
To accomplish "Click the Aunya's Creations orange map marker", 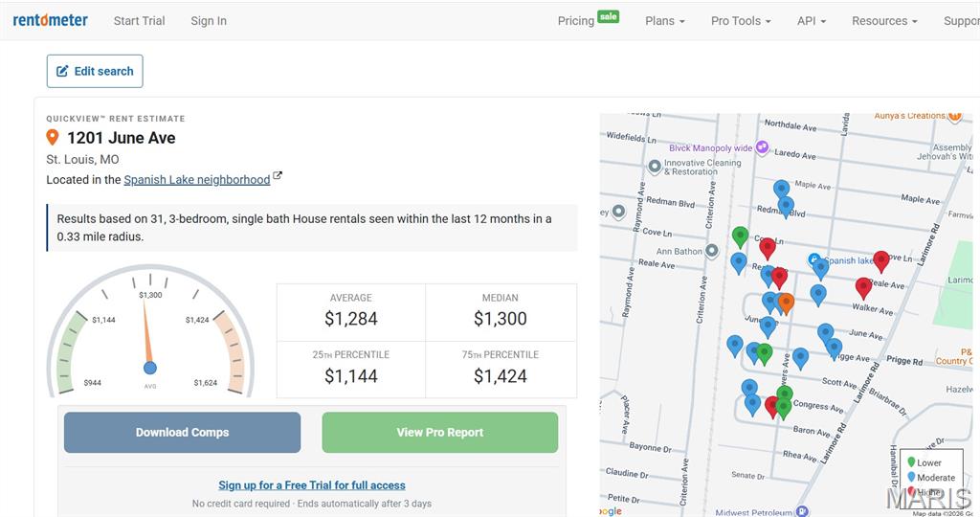I will pyautogui.click(x=954, y=116).
